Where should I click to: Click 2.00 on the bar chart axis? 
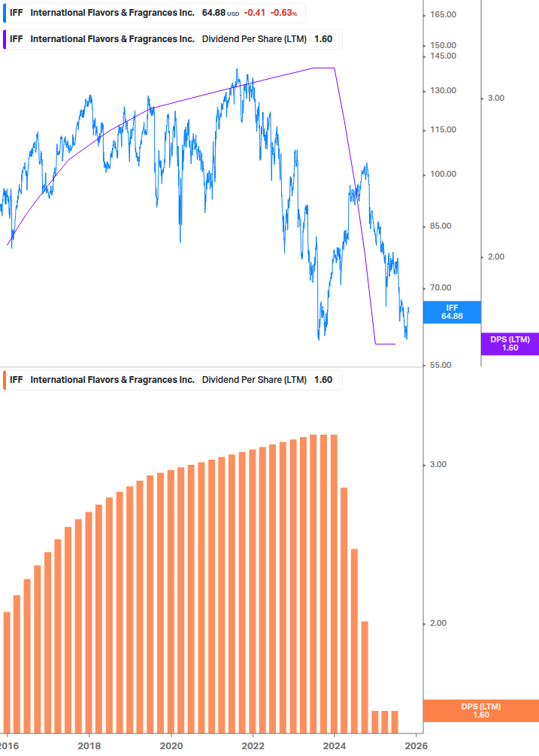click(x=438, y=624)
